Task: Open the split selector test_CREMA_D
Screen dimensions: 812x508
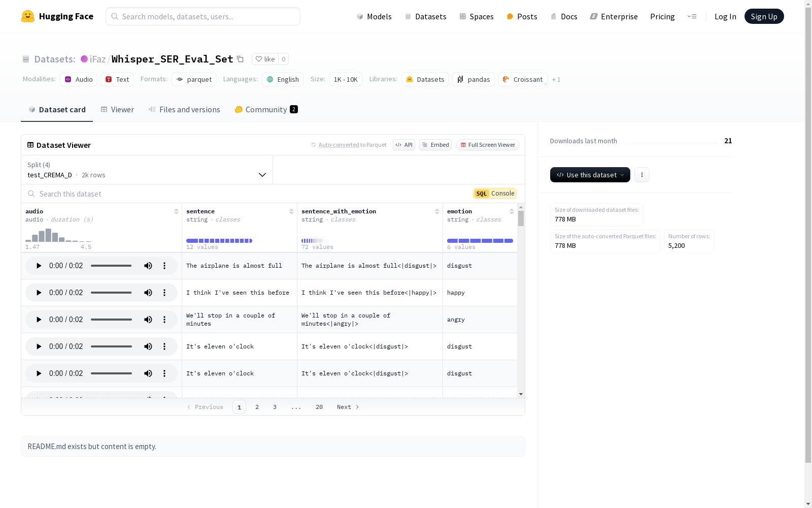Action: click(147, 170)
